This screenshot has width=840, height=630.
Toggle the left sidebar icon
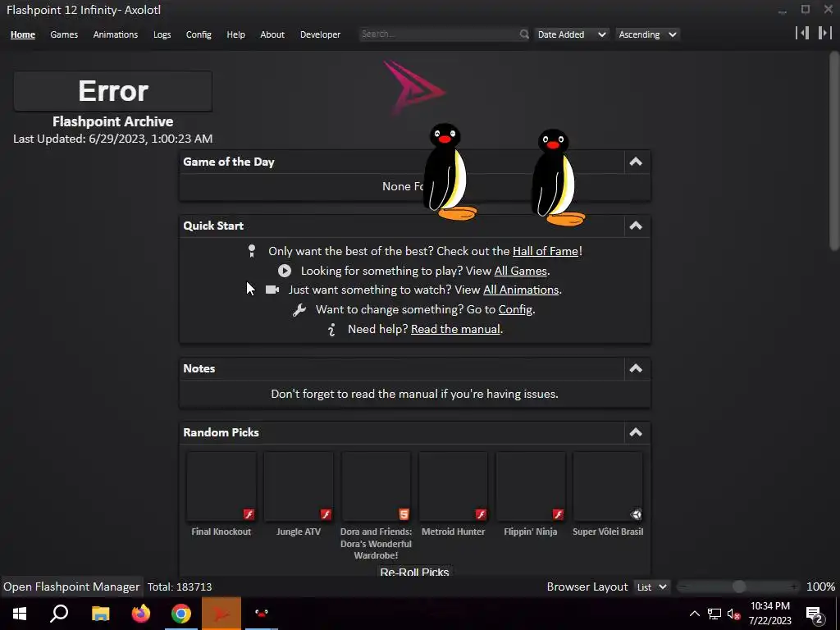(802, 33)
